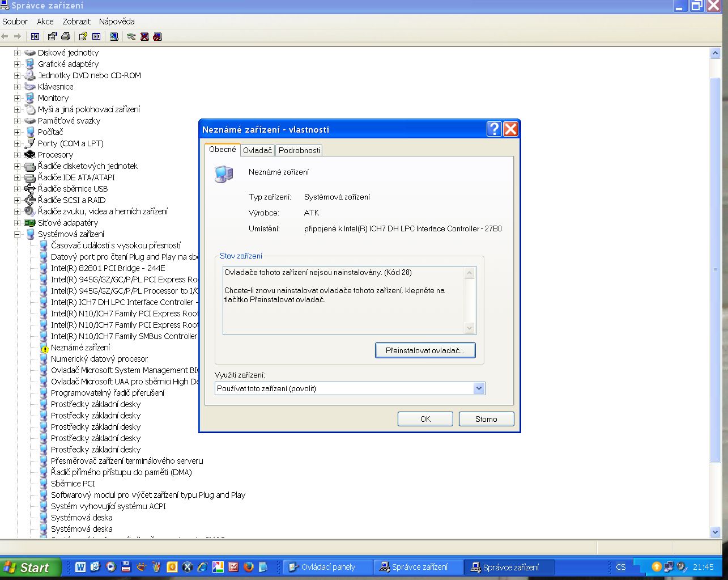Expand the Grafické adaptéry node
Image resolution: width=728 pixels, height=580 pixels.
[x=17, y=64]
